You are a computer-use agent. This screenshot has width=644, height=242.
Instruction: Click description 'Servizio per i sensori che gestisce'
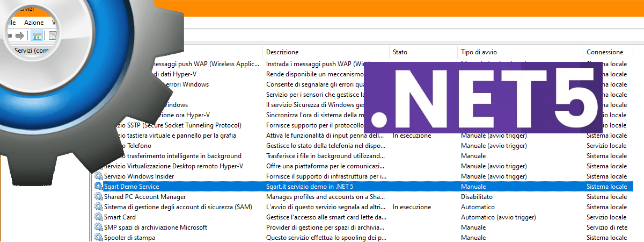(x=316, y=95)
